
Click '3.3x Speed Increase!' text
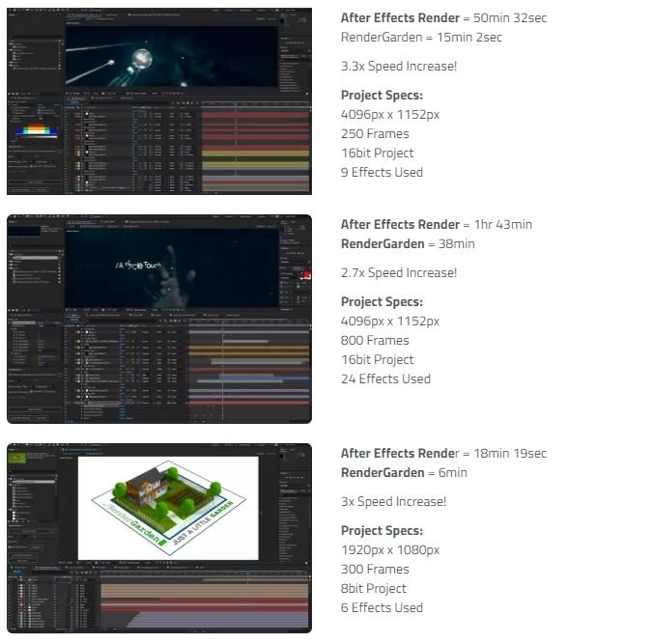pos(399,66)
